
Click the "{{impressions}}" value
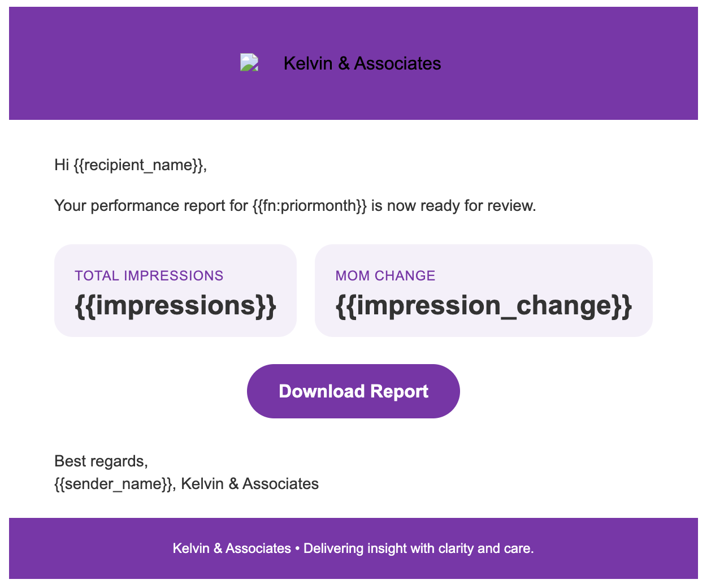point(175,305)
